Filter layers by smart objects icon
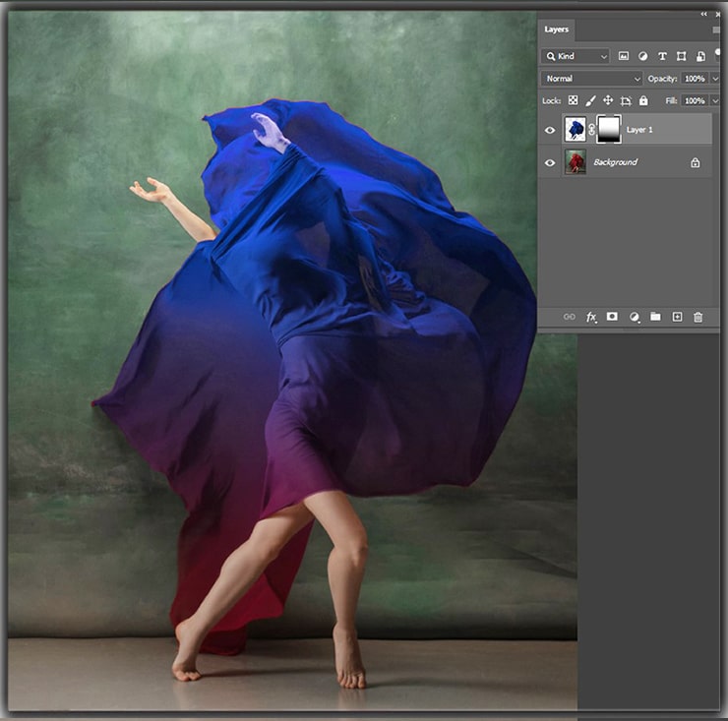The image size is (728, 721). tap(700, 56)
